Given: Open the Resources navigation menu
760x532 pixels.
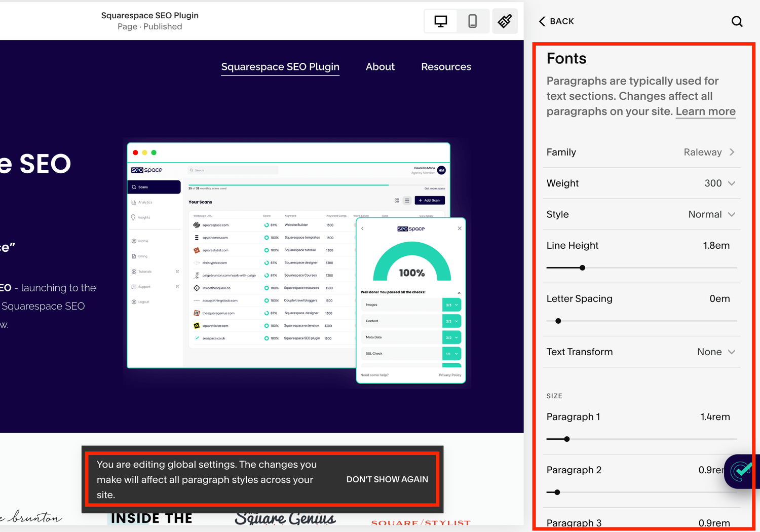Looking at the screenshot, I should [x=446, y=66].
